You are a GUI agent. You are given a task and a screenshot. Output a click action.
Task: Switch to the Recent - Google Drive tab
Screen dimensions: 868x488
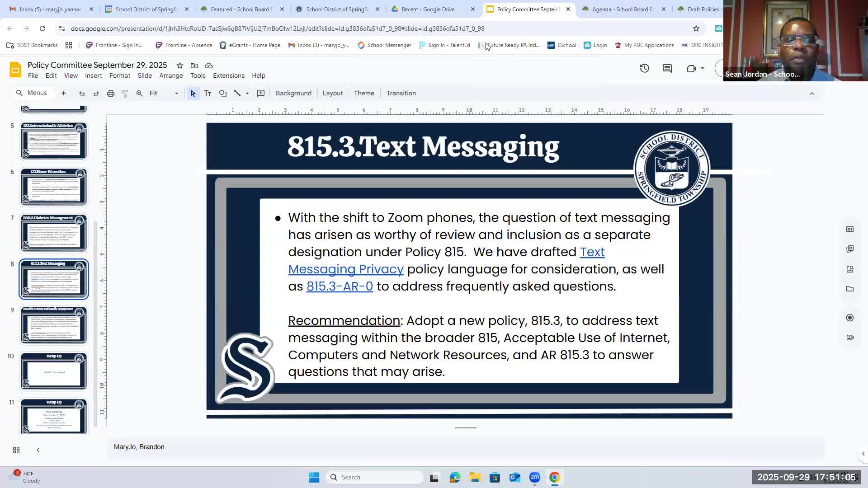point(428,9)
